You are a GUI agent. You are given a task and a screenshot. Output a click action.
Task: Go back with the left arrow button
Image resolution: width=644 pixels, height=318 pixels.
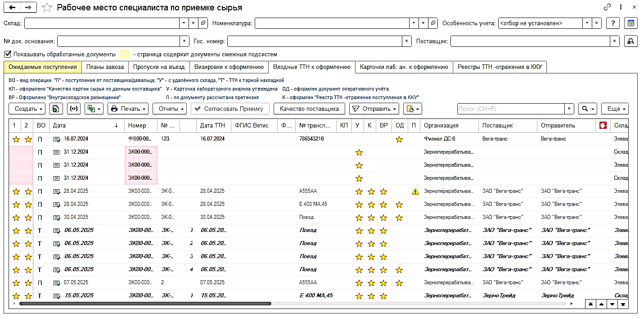tap(12, 7)
